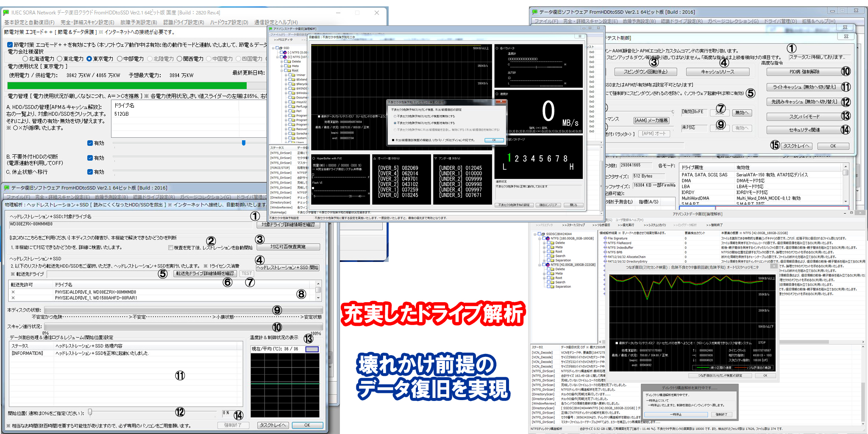Viewport: 868px width, 434px height.
Task: Click the 一時停止 button in the directory analysis dialog
Action: click(x=676, y=415)
